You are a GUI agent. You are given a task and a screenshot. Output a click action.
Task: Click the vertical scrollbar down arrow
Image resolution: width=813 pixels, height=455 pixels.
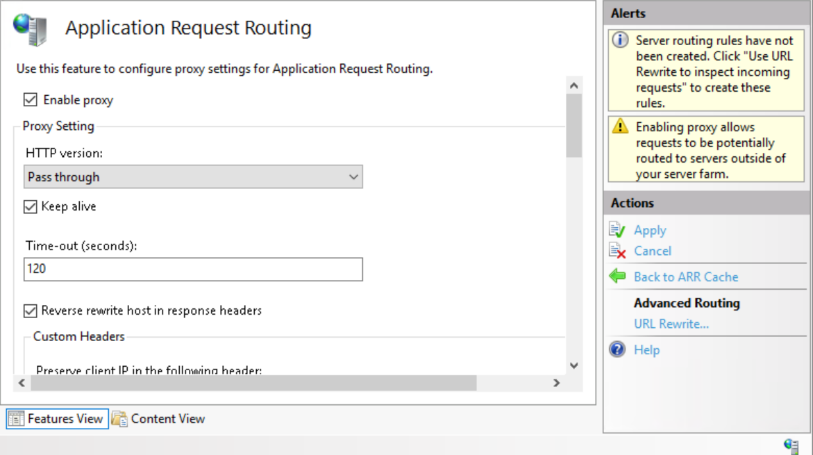pos(573,365)
